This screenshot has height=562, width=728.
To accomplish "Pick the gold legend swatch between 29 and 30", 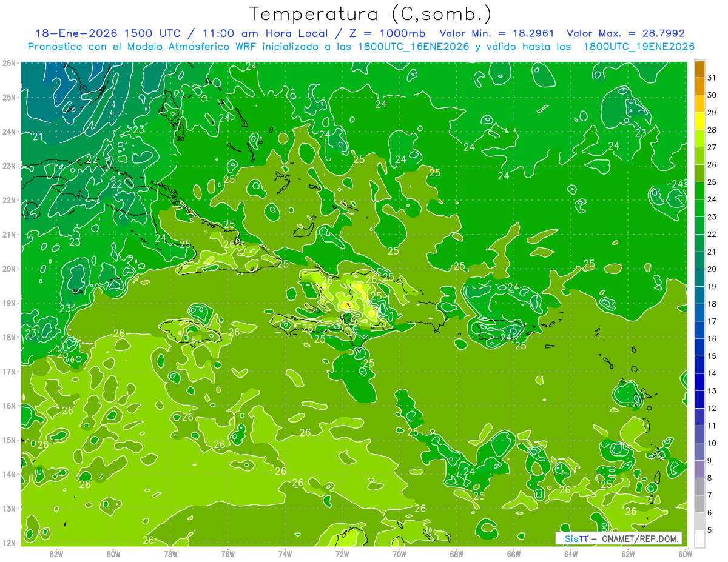I will 699,104.
